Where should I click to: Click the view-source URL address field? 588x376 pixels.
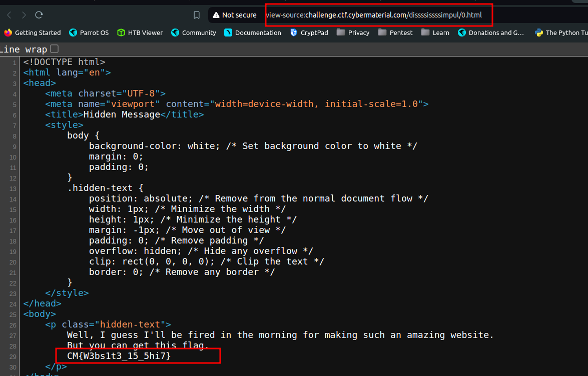coord(374,15)
